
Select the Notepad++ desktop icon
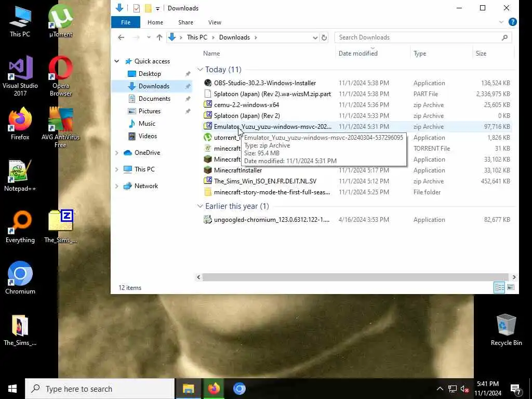[20, 176]
